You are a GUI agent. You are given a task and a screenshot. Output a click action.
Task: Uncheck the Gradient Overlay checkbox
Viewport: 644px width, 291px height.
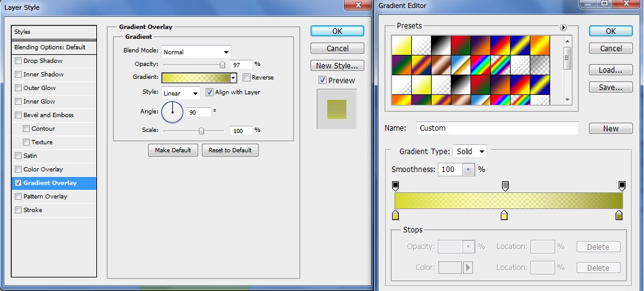[x=18, y=182]
